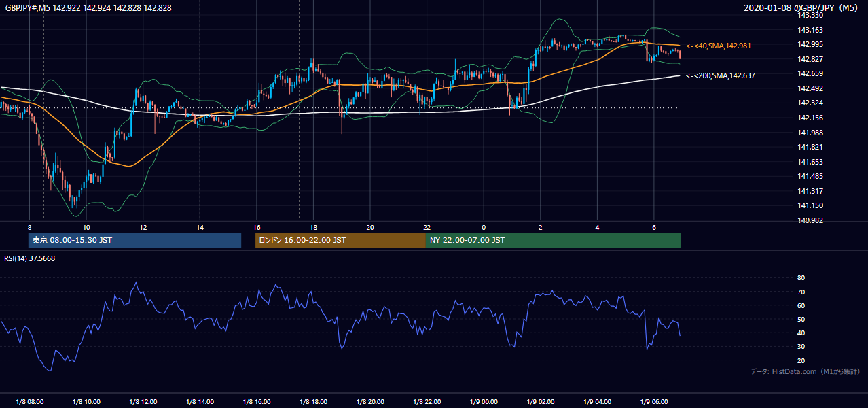
Task: Click the 2020-01-08 GBP/JPY (M5) title
Action: 801,7
